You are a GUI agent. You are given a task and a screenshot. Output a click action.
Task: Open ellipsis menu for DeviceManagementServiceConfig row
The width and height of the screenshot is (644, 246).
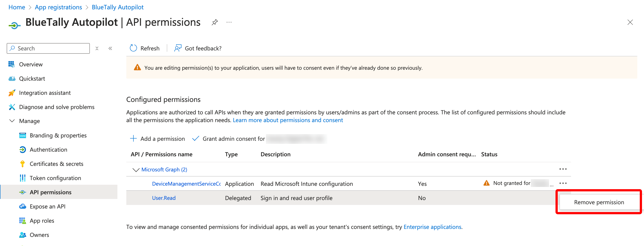tap(563, 183)
